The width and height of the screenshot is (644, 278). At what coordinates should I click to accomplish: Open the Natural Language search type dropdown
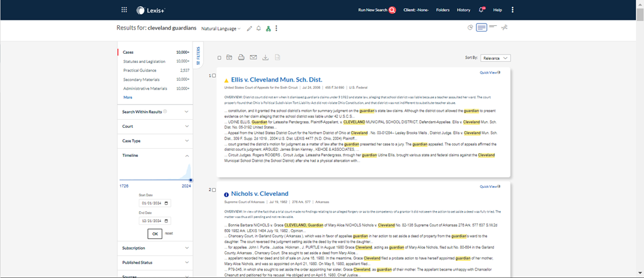[x=221, y=29]
